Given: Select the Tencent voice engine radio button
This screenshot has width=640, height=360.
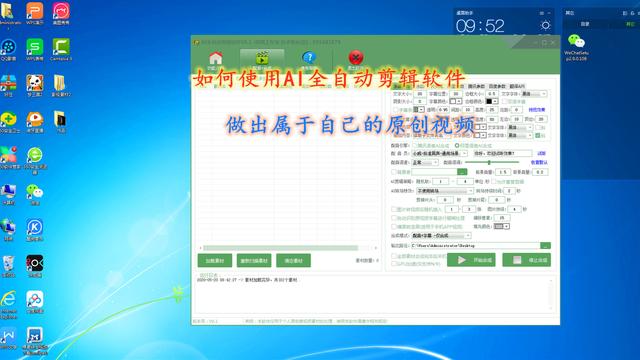Looking at the screenshot, I should [415, 145].
